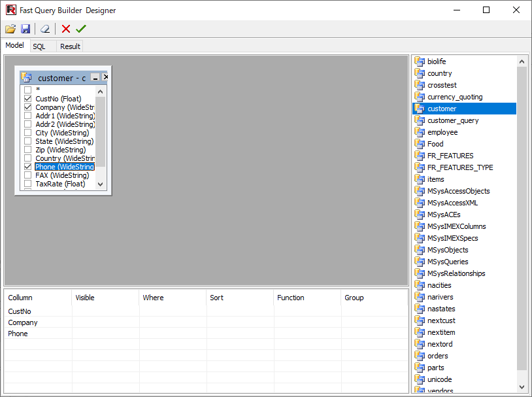Select the MSysQueries table entry

pos(447,262)
